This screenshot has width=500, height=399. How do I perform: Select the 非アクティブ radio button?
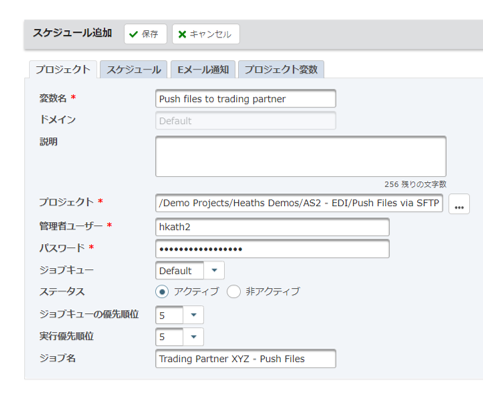pyautogui.click(x=233, y=292)
